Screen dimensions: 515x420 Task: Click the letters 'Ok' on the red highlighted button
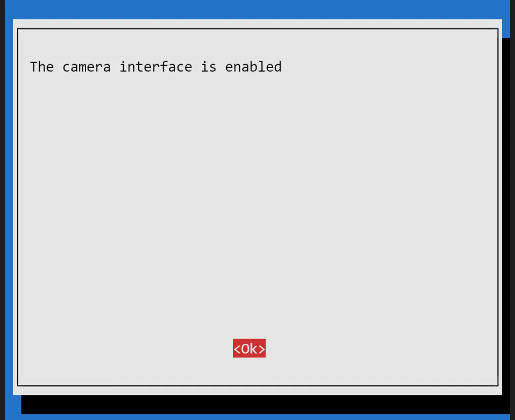coord(249,348)
